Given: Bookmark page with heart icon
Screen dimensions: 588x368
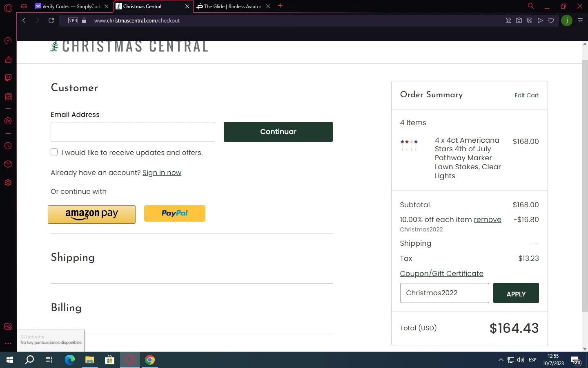Looking at the screenshot, I should pos(551,20).
